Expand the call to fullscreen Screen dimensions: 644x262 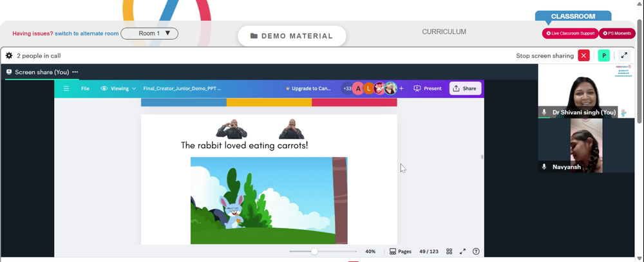pos(624,55)
